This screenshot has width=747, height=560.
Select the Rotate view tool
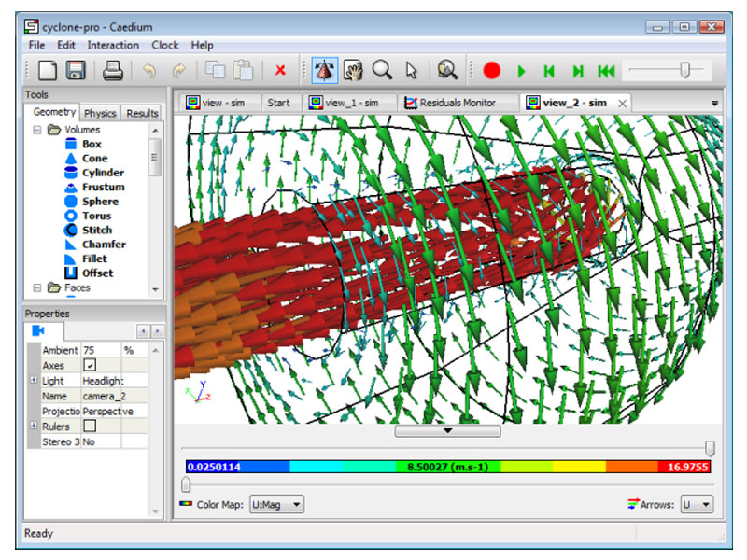click(x=324, y=70)
